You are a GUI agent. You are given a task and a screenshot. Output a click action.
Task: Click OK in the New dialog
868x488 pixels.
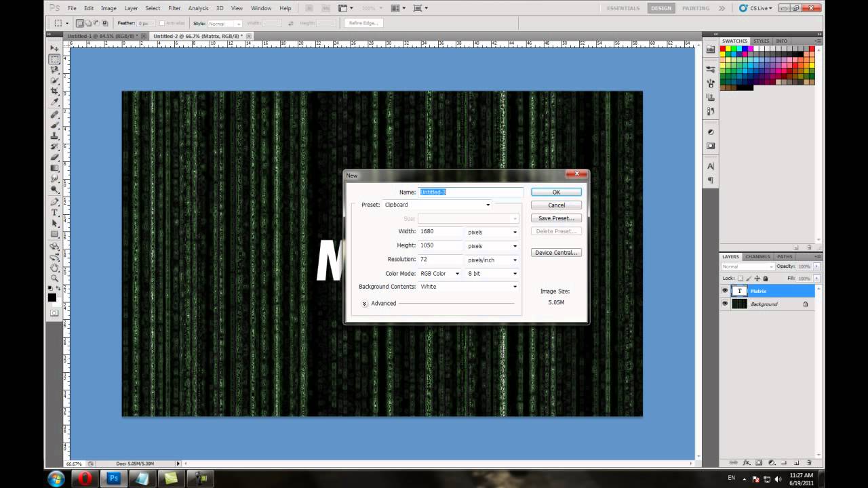tap(556, 192)
